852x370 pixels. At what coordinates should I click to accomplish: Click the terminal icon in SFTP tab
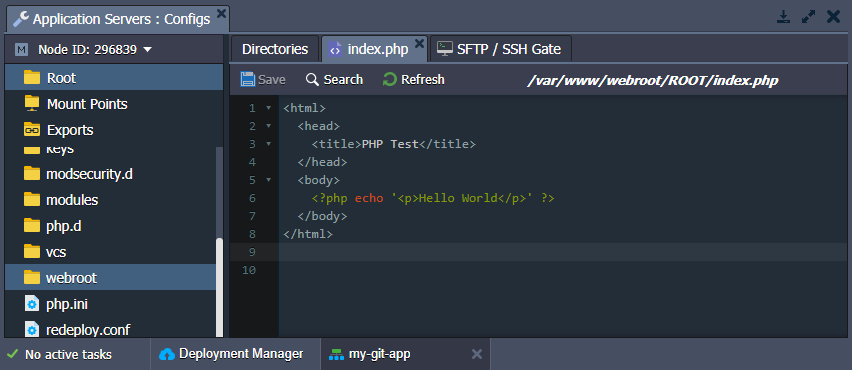coord(445,49)
